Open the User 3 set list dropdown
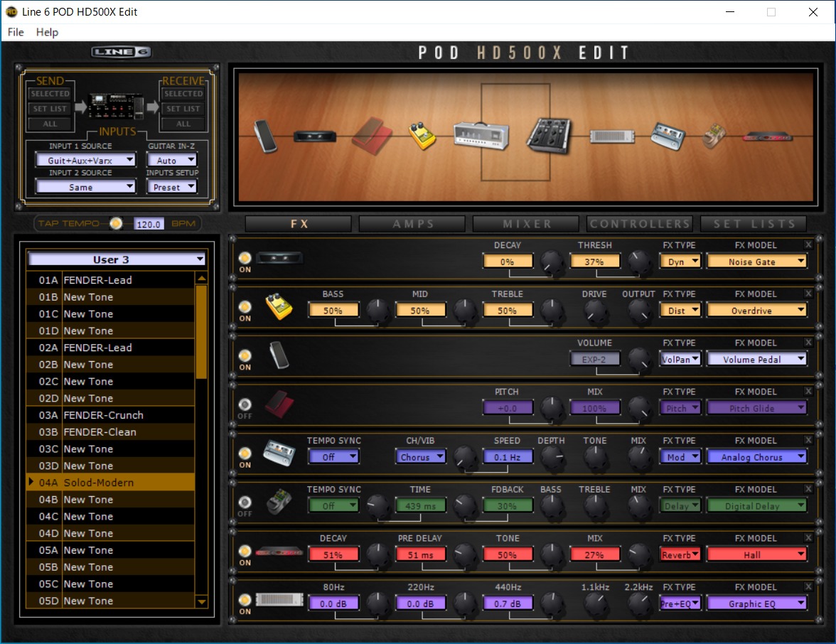This screenshot has width=836, height=644. tap(117, 259)
